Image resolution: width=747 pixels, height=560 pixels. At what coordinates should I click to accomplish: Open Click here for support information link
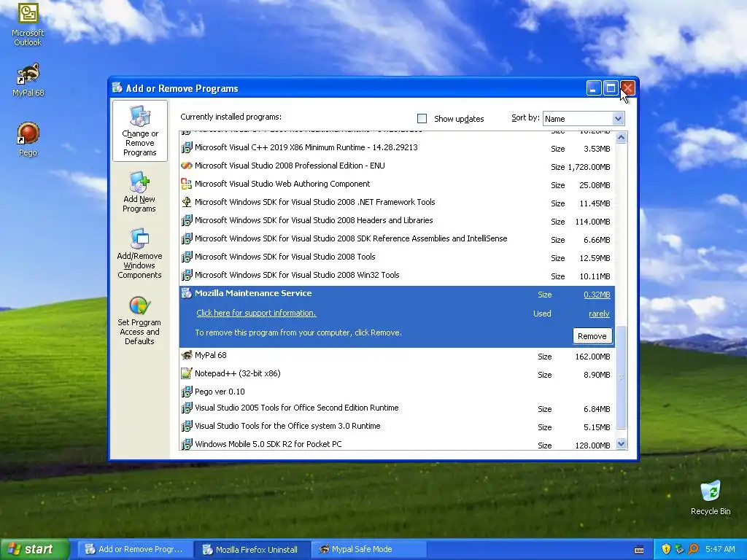tap(256, 313)
